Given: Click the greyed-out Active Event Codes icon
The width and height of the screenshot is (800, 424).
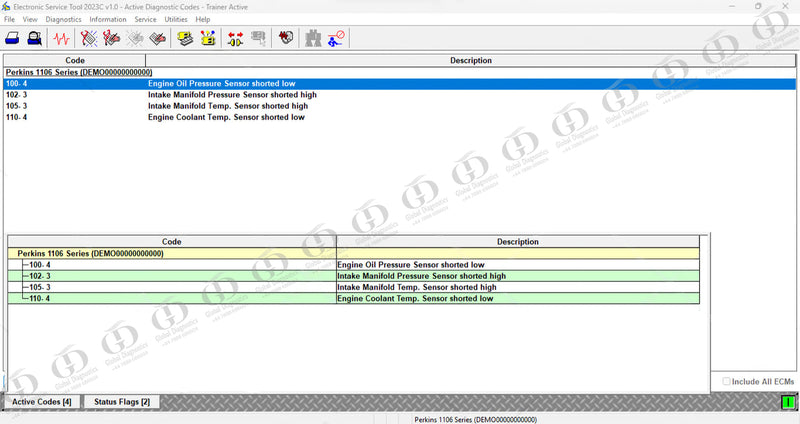Looking at the screenshot, I should [135, 38].
